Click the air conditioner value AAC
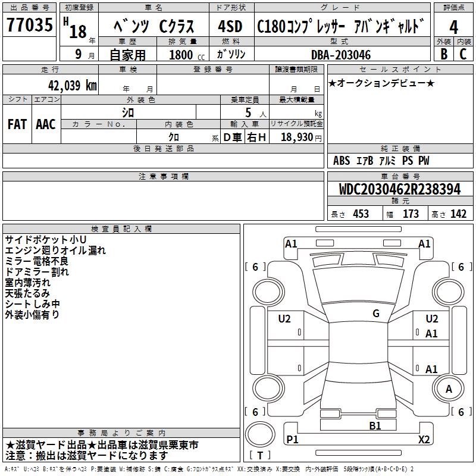The height and width of the screenshot is (476, 476). (46, 124)
